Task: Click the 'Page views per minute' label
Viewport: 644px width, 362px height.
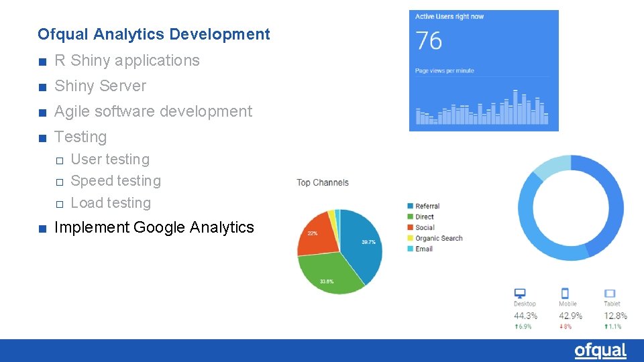Action: pos(444,70)
